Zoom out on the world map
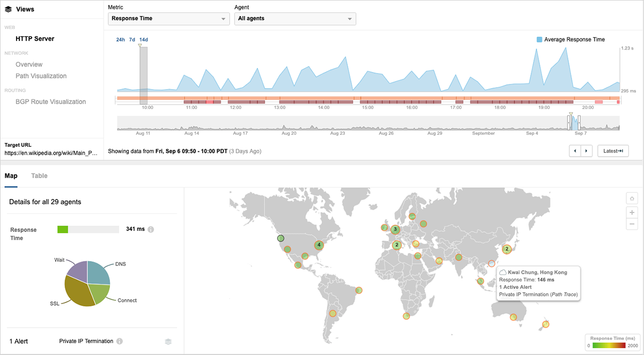 click(x=632, y=224)
